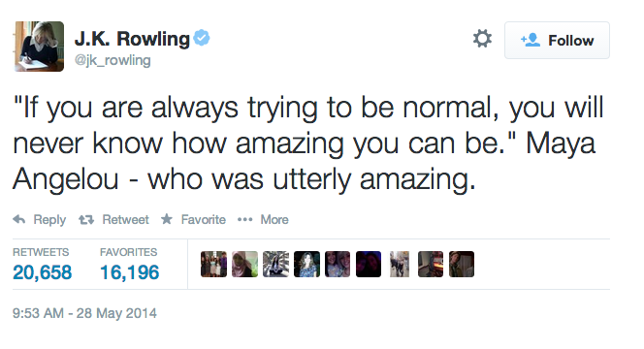
Task: Toggle the Favorite star icon
Action: coord(167,219)
